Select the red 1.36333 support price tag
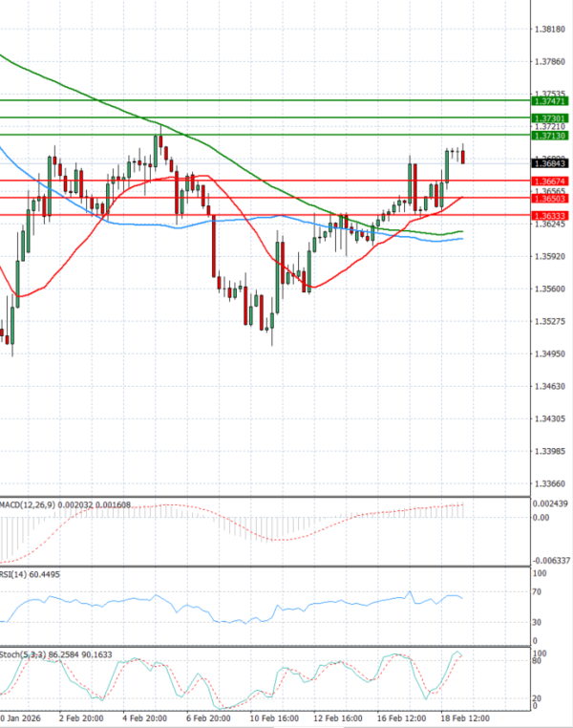The image size is (573, 728). tap(549, 217)
